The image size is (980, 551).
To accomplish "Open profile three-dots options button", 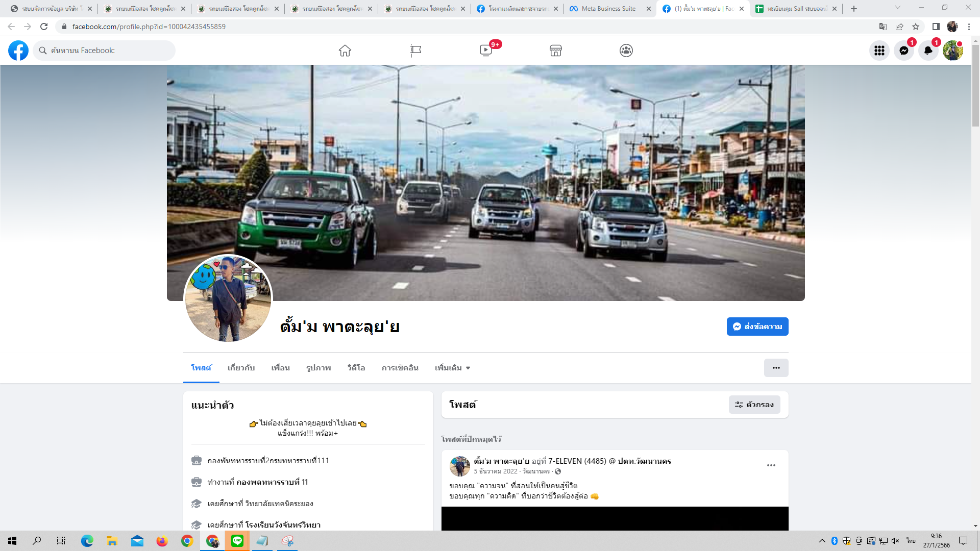I will 776,368.
